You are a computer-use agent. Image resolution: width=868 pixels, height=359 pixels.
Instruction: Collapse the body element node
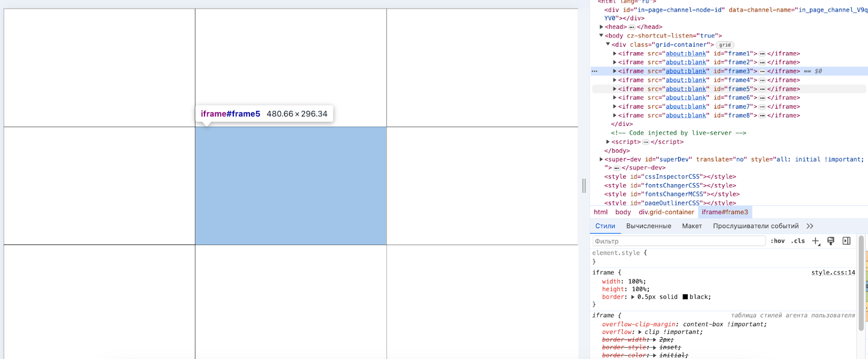[x=601, y=36]
